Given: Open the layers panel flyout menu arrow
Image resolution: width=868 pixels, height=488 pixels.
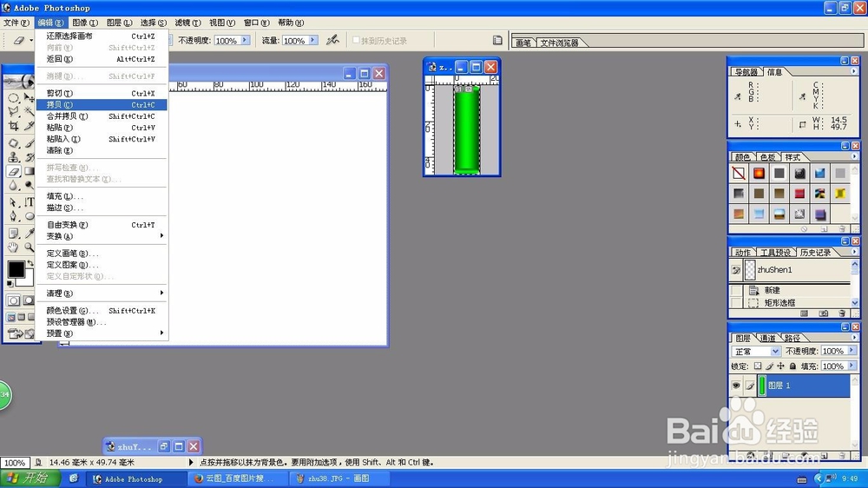Looking at the screenshot, I should [853, 337].
